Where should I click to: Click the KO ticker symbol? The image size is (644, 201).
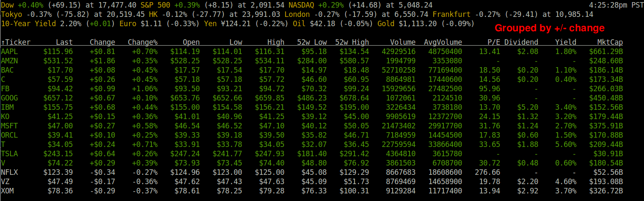[5, 117]
